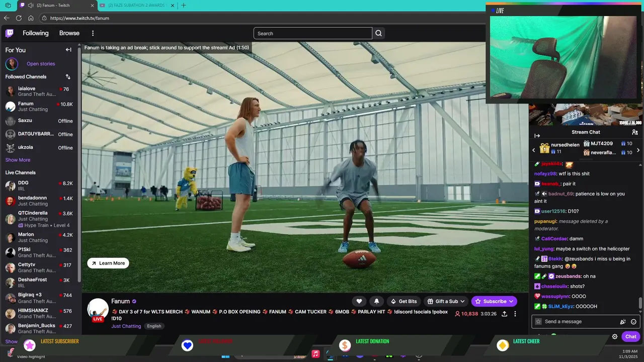This screenshot has width=644, height=362.
Task: Click the share stream icon
Action: click(x=504, y=314)
